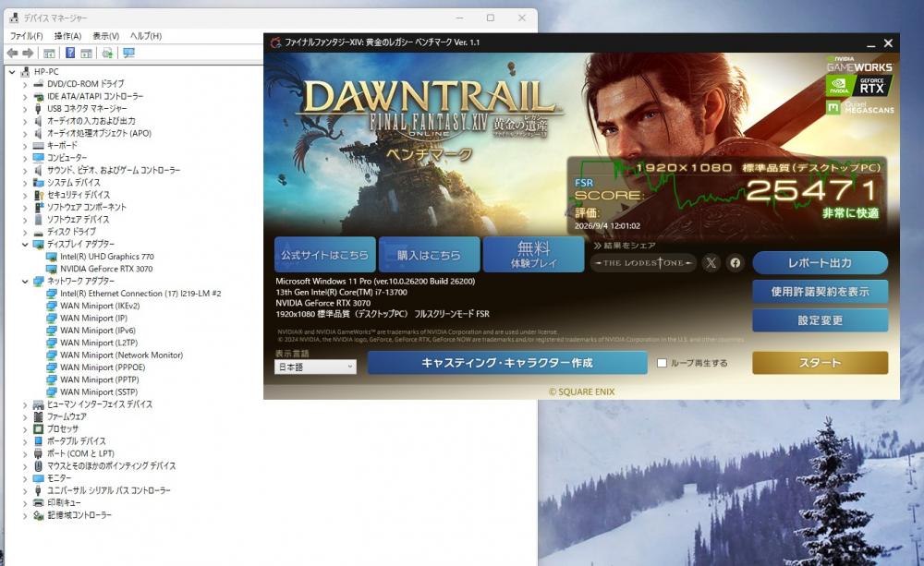Click the レポート出力 button

point(820,262)
